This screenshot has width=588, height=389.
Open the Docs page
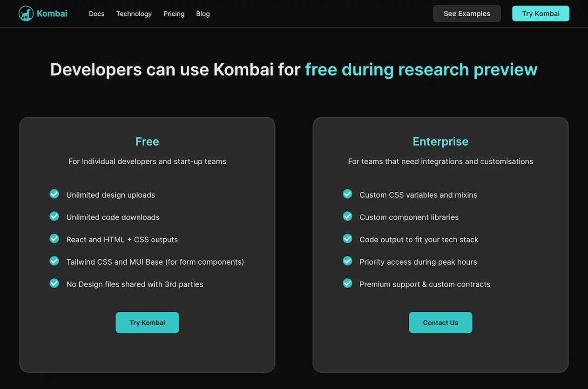(96, 13)
